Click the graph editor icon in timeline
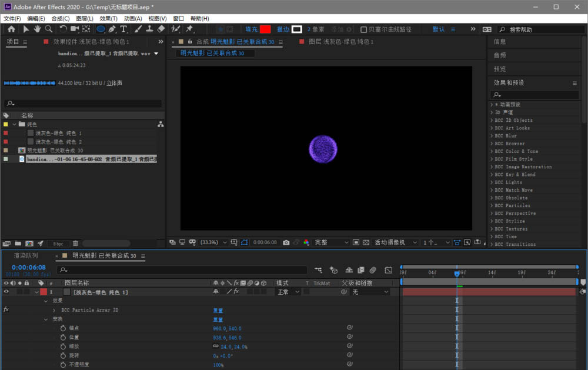Viewport: 588px width, 370px height. 389,270
